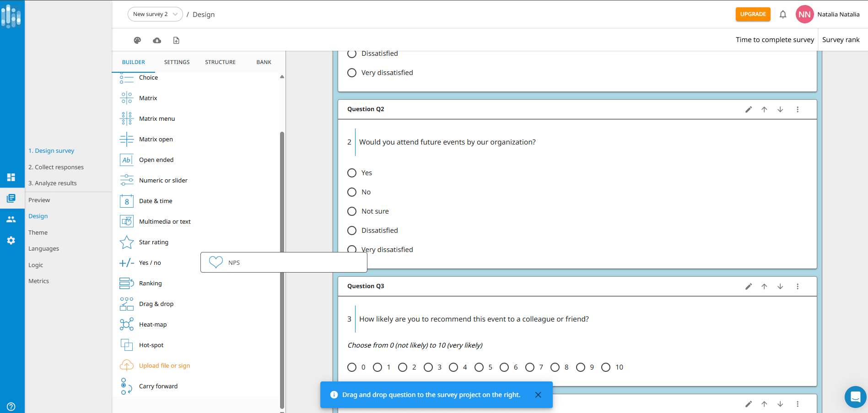Choose rating 7 in Question 3

(530, 367)
